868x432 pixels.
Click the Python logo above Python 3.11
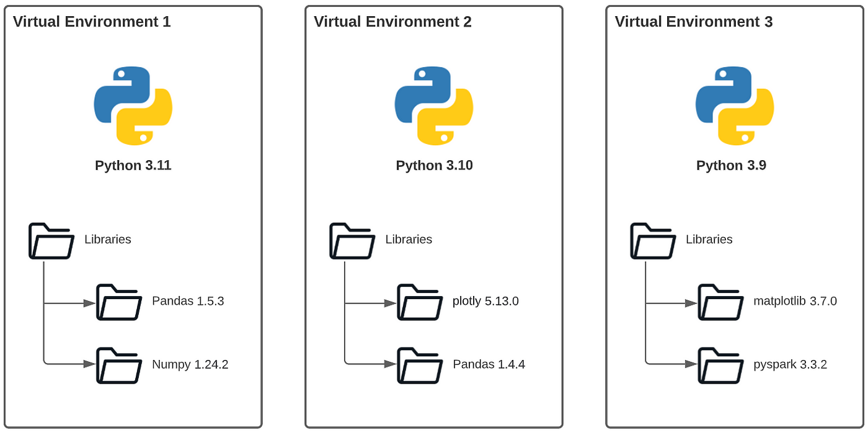tap(133, 106)
